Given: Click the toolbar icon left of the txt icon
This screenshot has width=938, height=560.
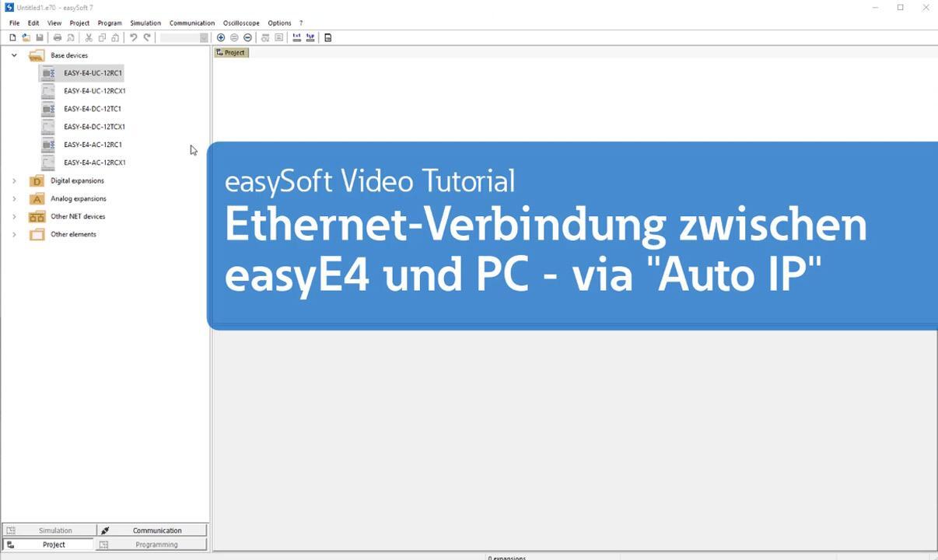Looking at the screenshot, I should (279, 37).
